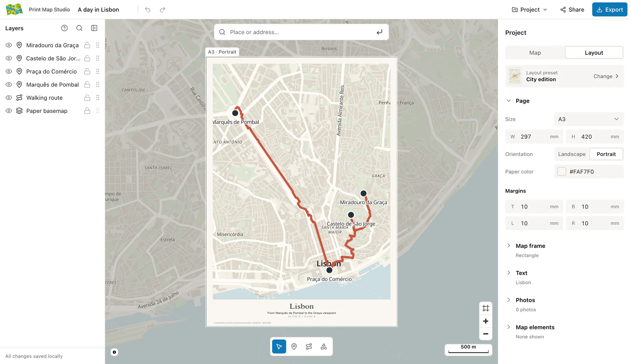
Task: Set orientation to Portrait
Action: 606,154
